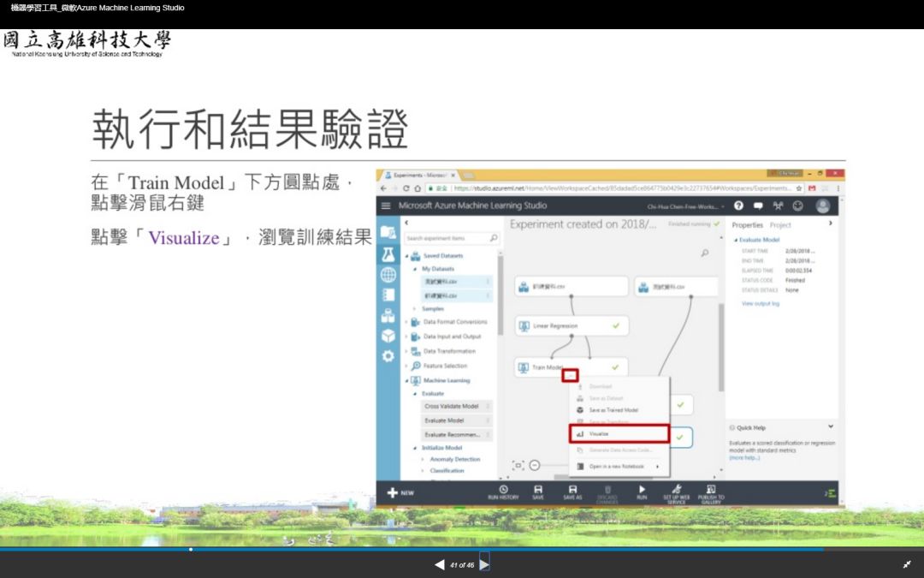Open the feedback chat bubble icon
The image size is (924, 578).
coord(758,206)
